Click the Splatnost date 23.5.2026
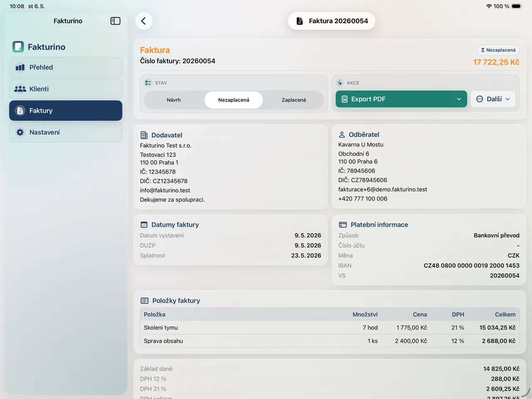Image resolution: width=532 pixels, height=399 pixels. (x=306, y=256)
